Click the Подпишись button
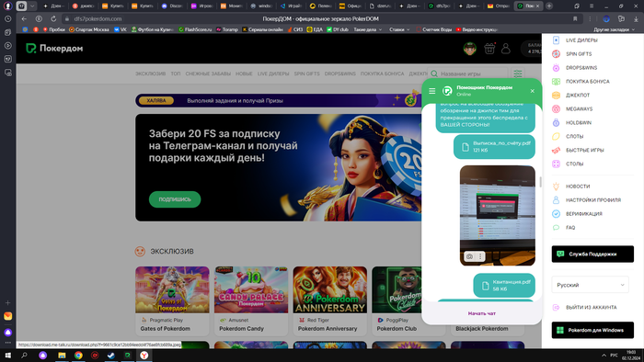644x362 pixels. 175,199
